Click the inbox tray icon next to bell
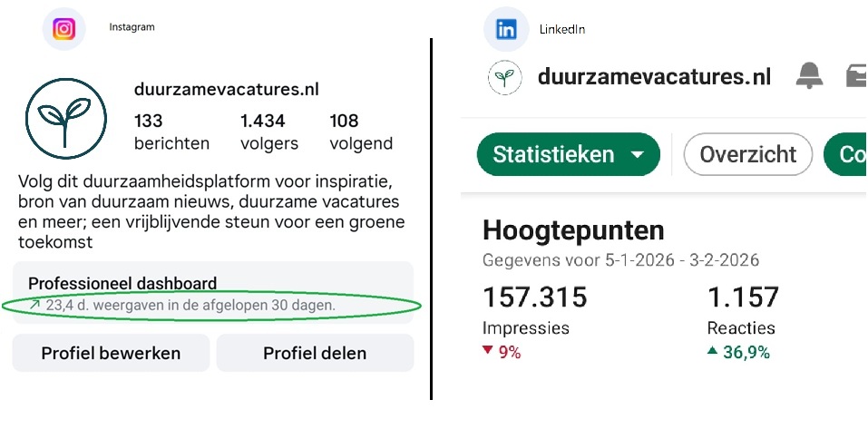 point(856,77)
